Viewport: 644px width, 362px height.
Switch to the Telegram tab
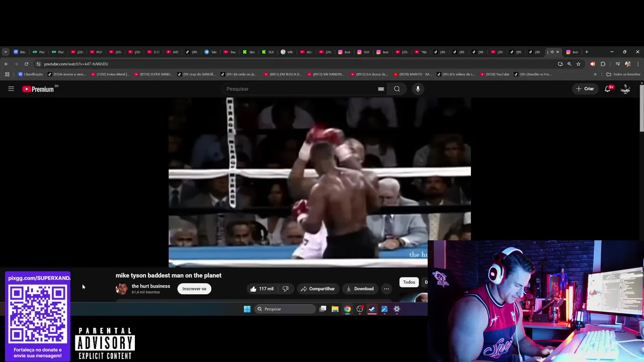[x=210, y=52]
